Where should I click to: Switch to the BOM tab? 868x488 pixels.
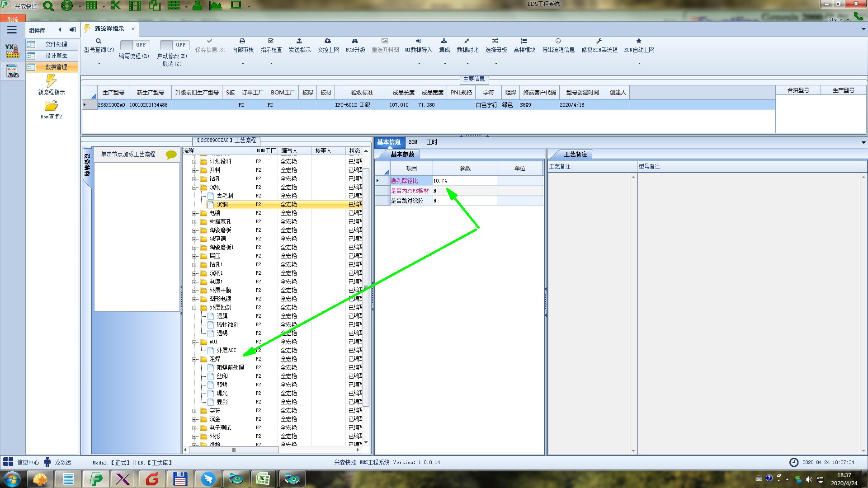pyautogui.click(x=413, y=142)
